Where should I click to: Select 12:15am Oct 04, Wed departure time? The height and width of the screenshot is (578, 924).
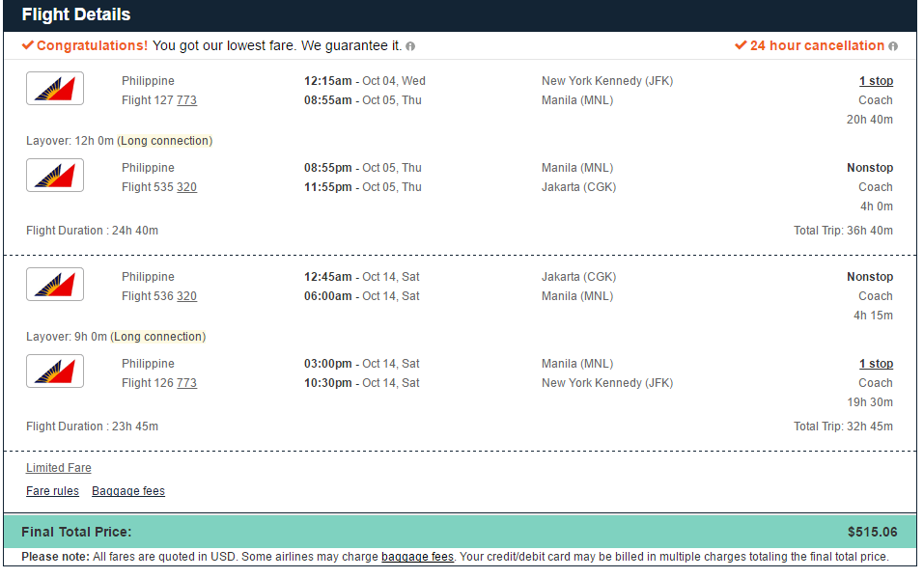[365, 81]
